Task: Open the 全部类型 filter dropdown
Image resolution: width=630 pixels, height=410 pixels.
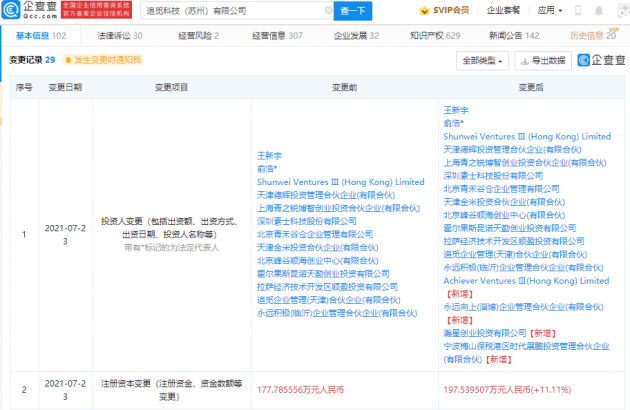Action: (483, 61)
